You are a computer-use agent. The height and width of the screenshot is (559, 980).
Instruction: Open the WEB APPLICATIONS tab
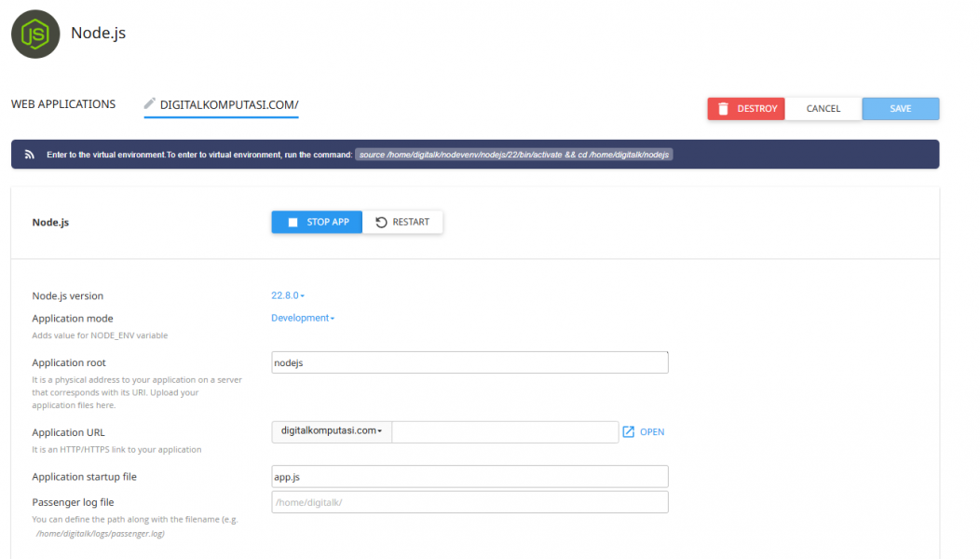tap(63, 103)
